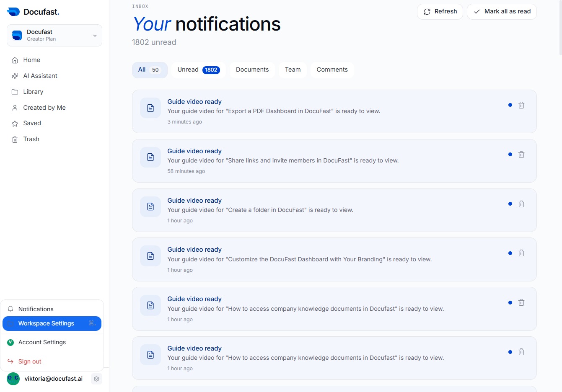Click the 1802 badge on Unread tab

coord(211,70)
